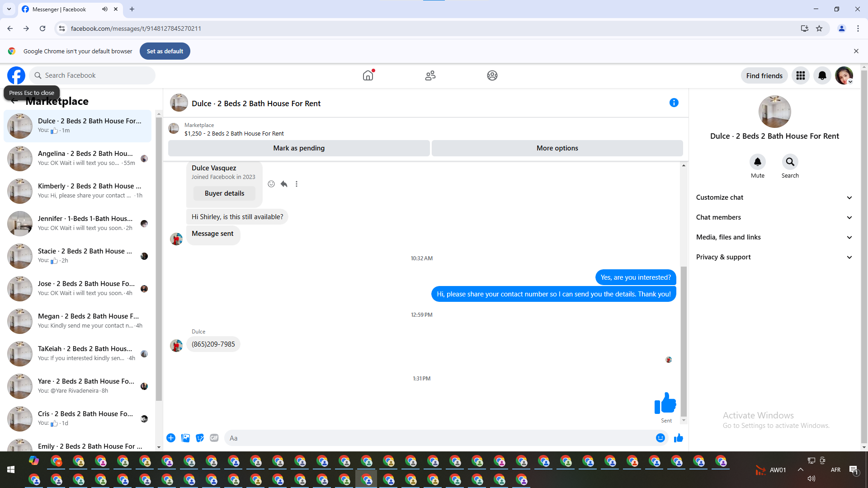
Task: Open the Groups icon in top navigation
Action: tap(492, 75)
